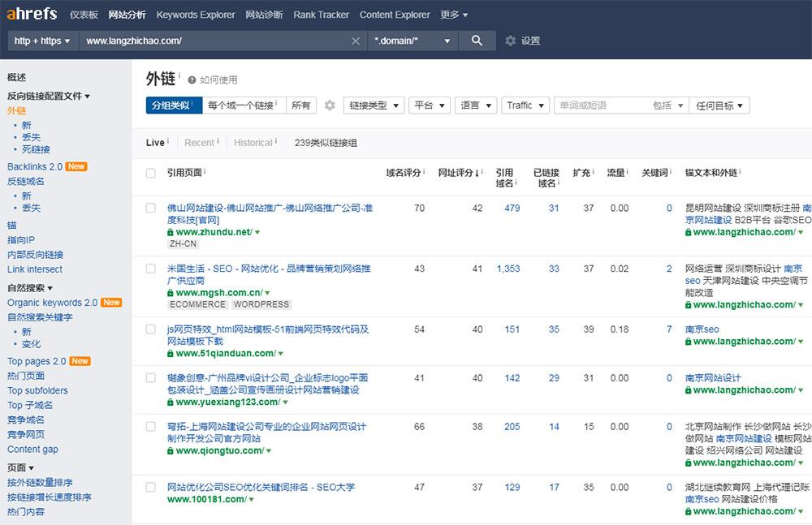Expand the 更多 menu in top navigation
This screenshot has width=812, height=525.
(x=454, y=15)
